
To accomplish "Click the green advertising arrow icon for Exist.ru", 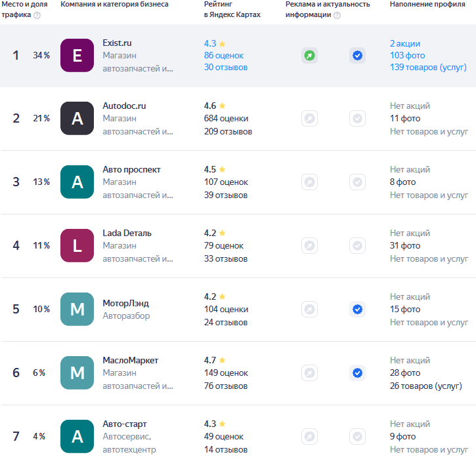I will 309,56.
